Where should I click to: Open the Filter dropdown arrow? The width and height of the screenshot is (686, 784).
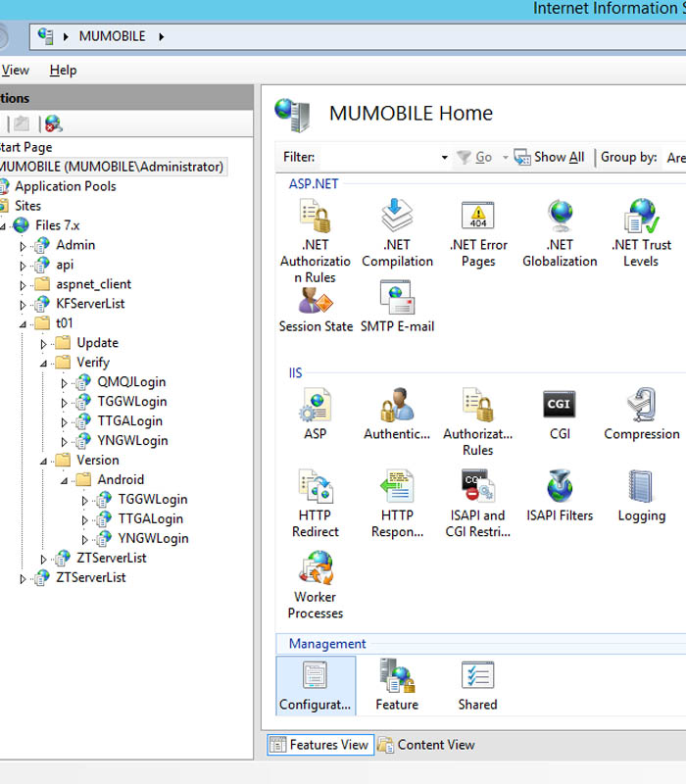[x=444, y=158]
